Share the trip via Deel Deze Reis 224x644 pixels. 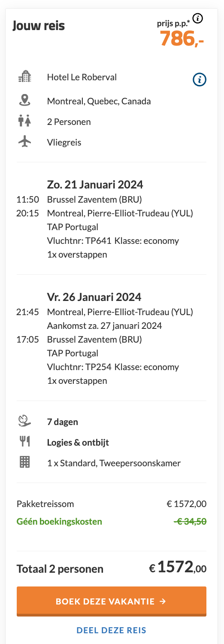point(112,630)
